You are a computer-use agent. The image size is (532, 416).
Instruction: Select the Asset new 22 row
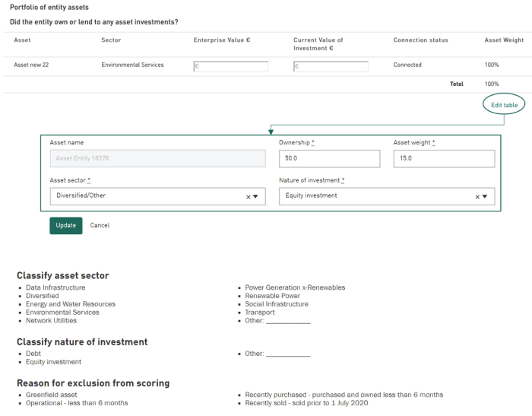(x=31, y=65)
